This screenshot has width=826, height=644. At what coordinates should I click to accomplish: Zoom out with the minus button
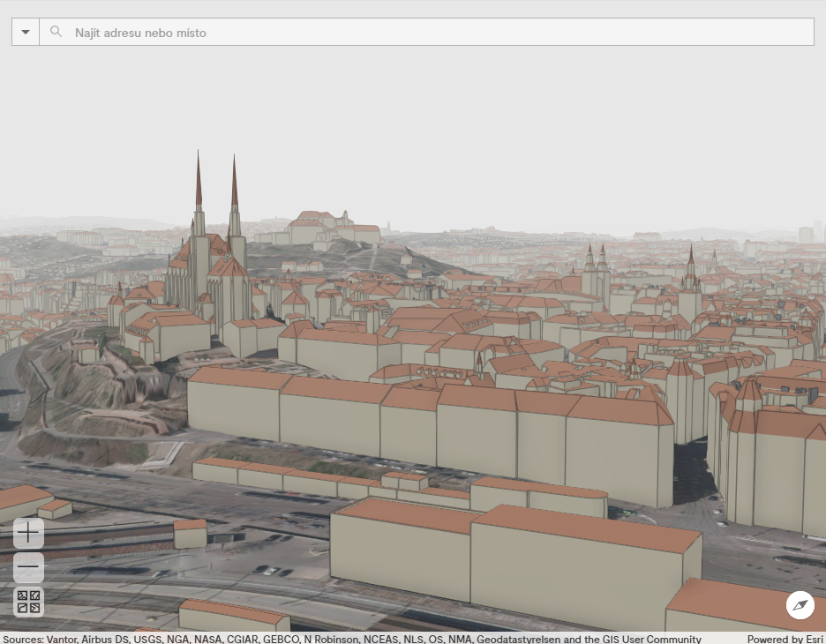click(x=28, y=567)
